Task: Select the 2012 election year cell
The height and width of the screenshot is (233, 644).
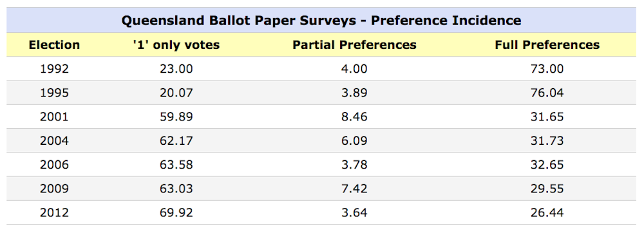Action: [x=54, y=213]
